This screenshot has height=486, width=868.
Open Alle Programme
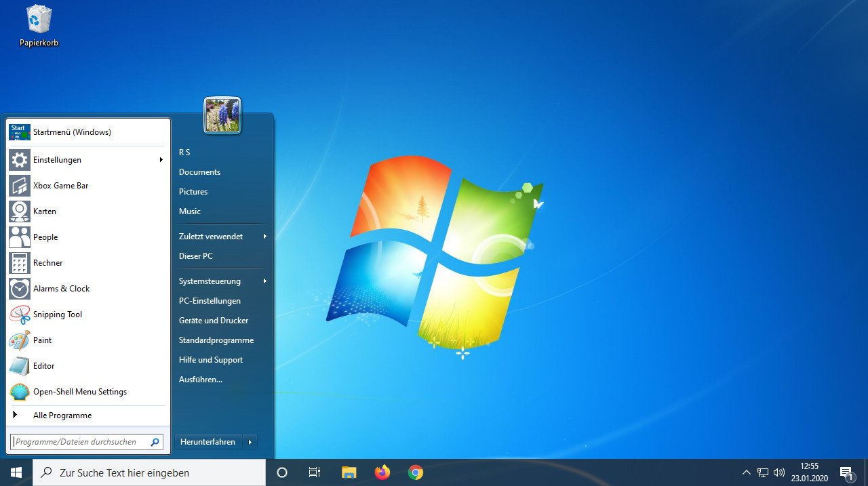click(62, 415)
